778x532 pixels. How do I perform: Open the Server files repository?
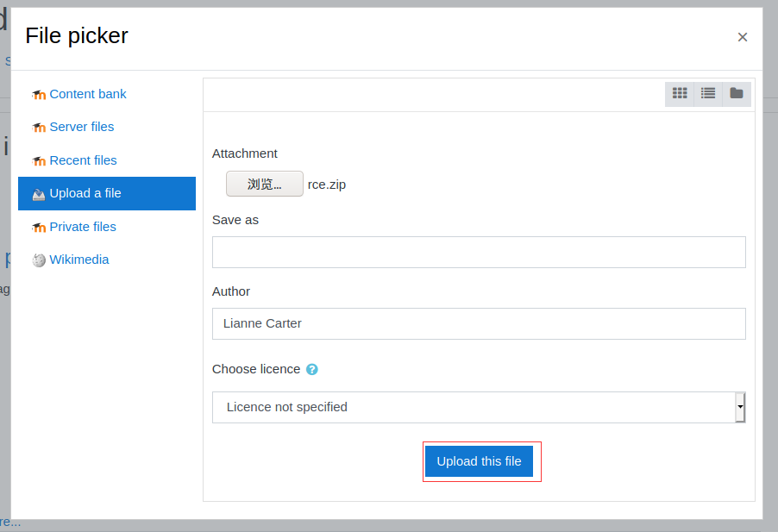82,127
